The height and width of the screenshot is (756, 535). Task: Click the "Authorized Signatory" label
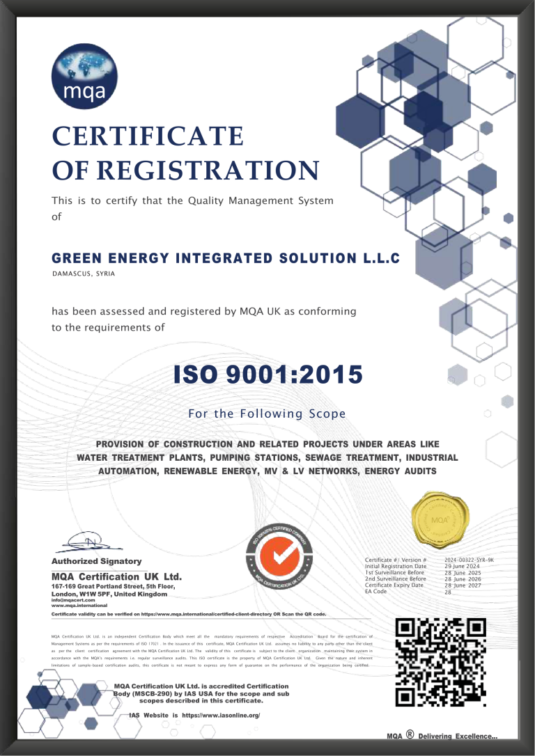click(x=97, y=561)
